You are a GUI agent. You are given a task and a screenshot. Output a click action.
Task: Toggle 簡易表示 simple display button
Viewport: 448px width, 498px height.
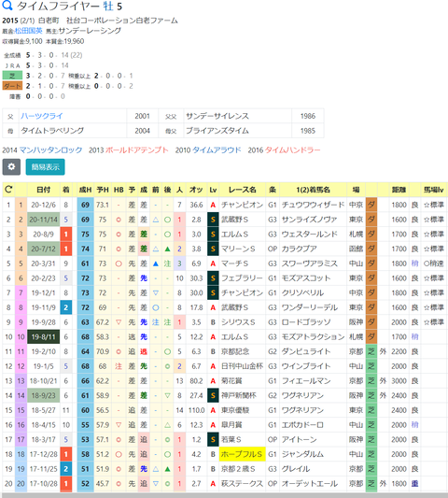[x=46, y=166]
